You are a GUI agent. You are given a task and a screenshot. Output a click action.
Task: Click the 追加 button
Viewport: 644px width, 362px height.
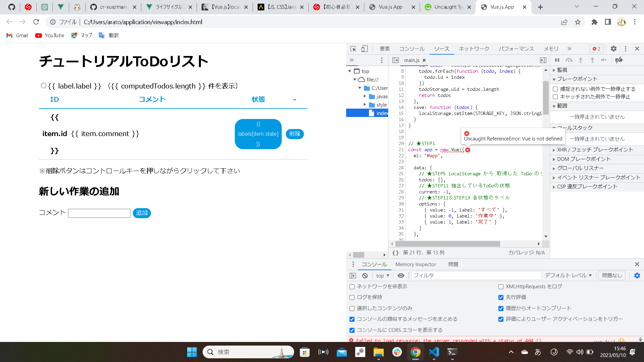point(142,213)
